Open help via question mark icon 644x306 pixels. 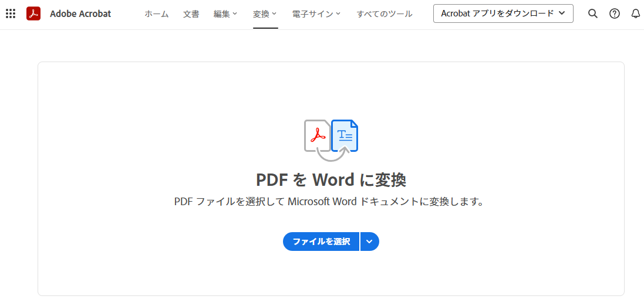click(615, 13)
